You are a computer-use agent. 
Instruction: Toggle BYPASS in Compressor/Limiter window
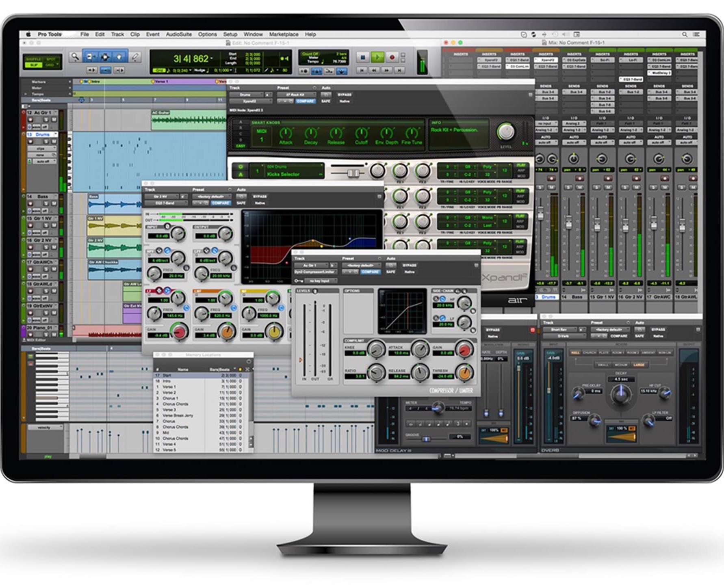point(410,266)
